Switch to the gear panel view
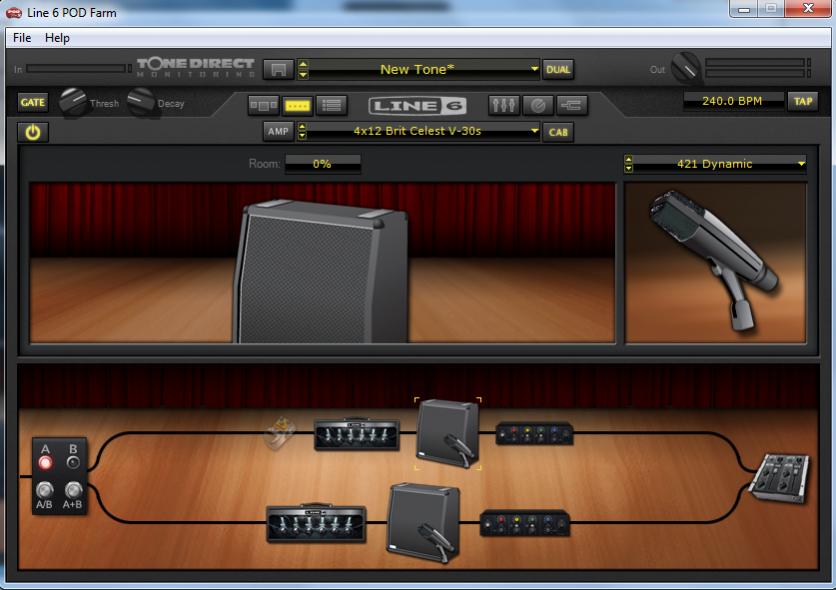 pyautogui.click(x=263, y=106)
